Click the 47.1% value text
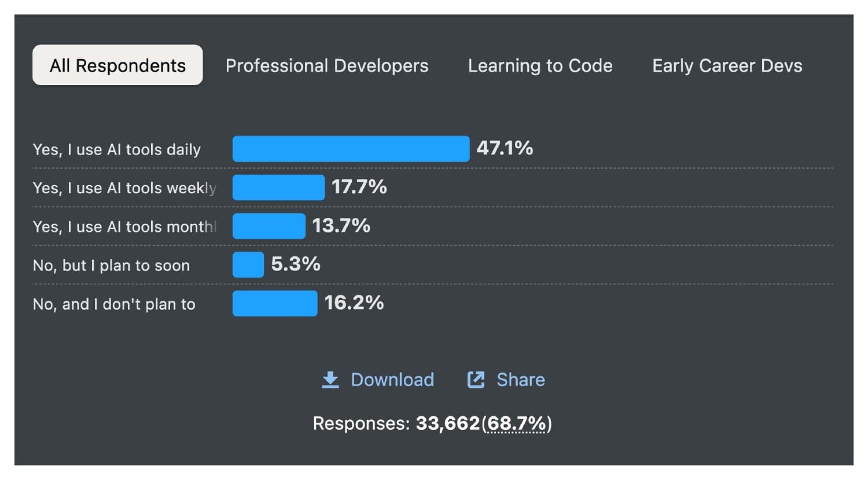Viewport: 868px width, 488px height. click(505, 149)
